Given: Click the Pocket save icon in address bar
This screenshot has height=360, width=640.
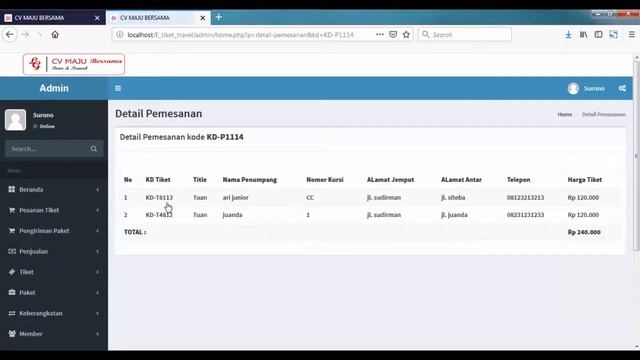Looking at the screenshot, I should click(393, 35).
